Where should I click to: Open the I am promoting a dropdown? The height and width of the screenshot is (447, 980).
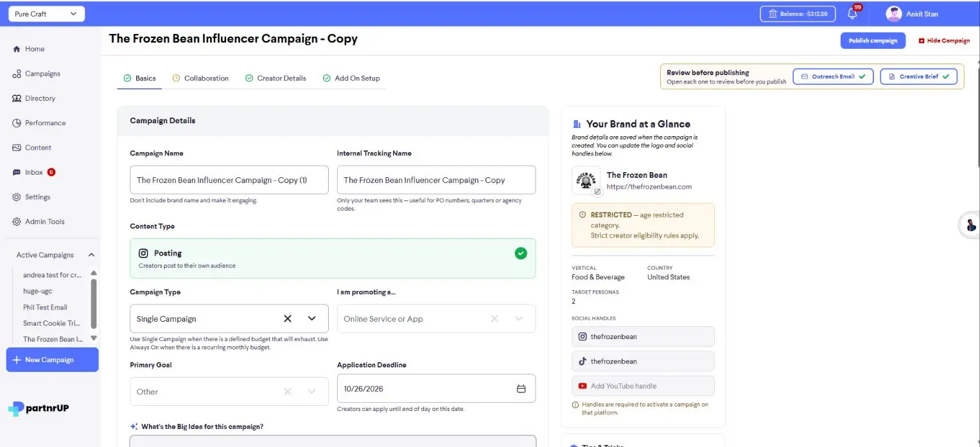pos(436,319)
